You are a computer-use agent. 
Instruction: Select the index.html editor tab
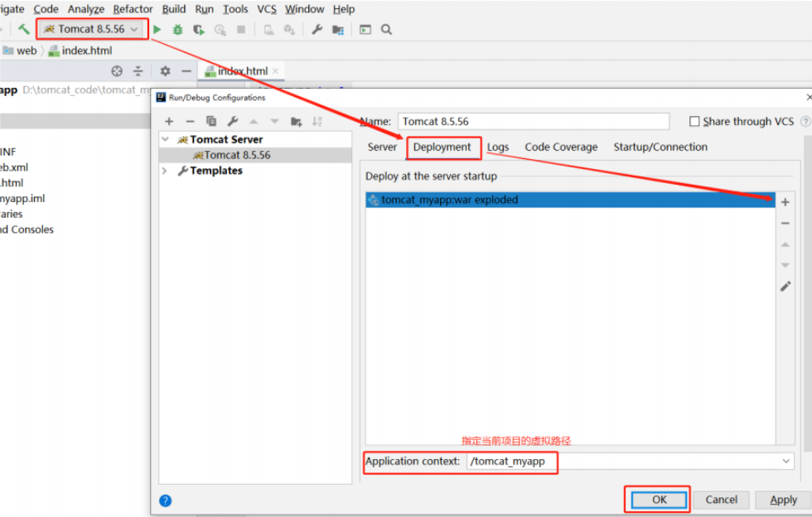pyautogui.click(x=242, y=71)
